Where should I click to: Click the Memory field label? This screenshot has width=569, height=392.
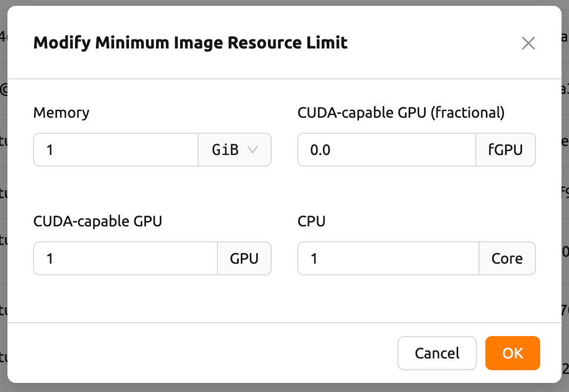61,112
